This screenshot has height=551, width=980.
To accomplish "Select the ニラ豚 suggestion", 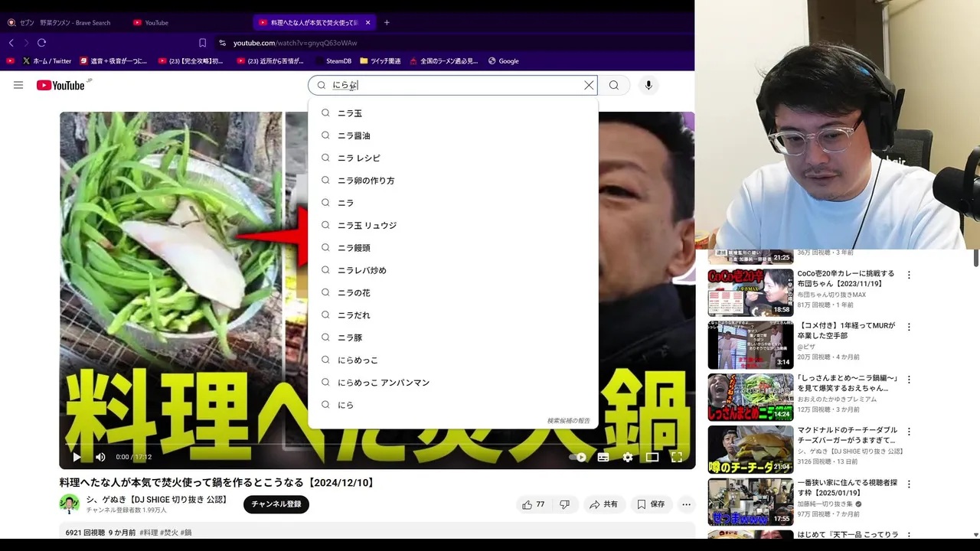I will point(452,337).
